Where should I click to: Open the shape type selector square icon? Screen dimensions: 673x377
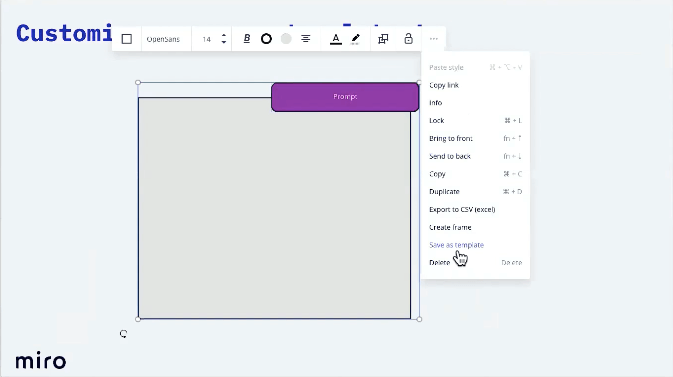(x=127, y=39)
